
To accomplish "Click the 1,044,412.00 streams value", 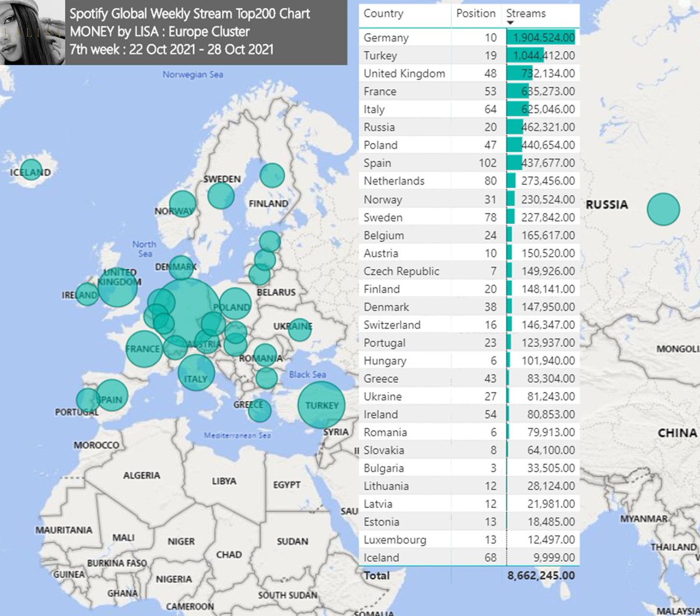I will [544, 55].
